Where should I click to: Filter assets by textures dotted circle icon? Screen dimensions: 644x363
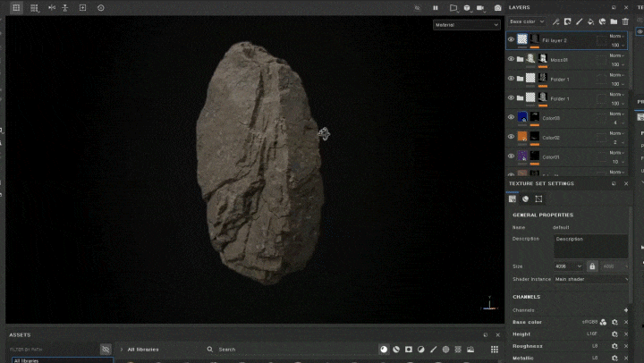tap(445, 350)
